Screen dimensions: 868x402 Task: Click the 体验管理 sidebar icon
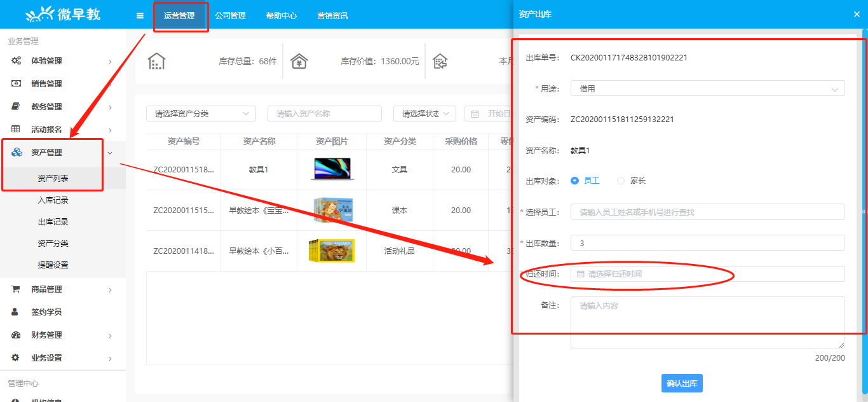[17, 61]
